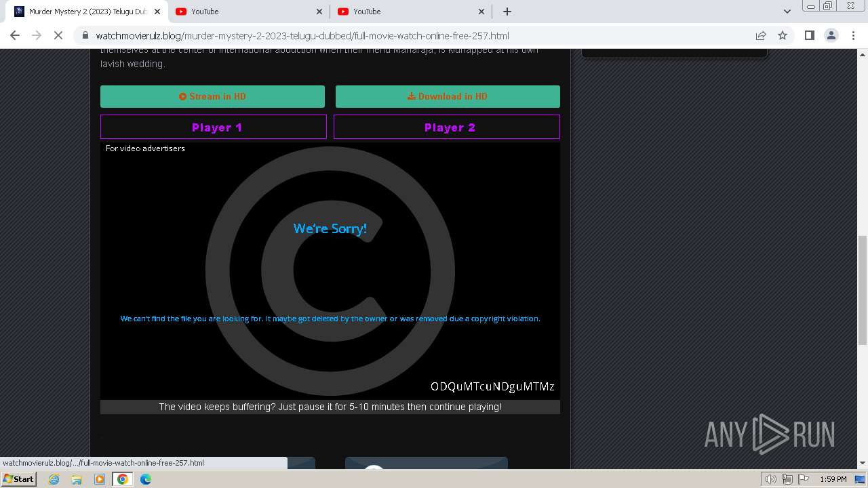Open Action Center flag icon
The width and height of the screenshot is (868, 488).
tap(802, 479)
